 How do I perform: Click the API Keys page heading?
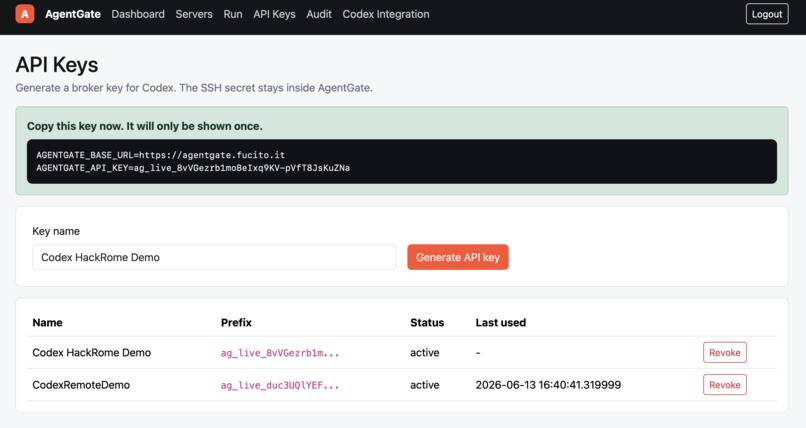[57, 65]
